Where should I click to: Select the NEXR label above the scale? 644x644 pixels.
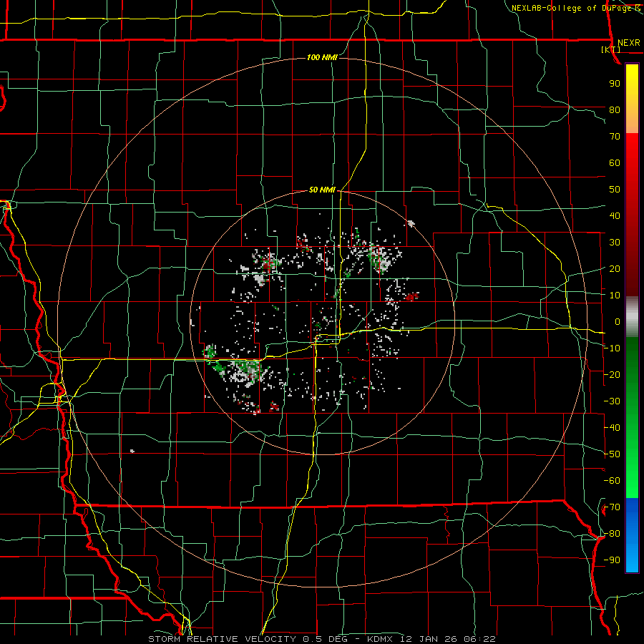(x=628, y=43)
